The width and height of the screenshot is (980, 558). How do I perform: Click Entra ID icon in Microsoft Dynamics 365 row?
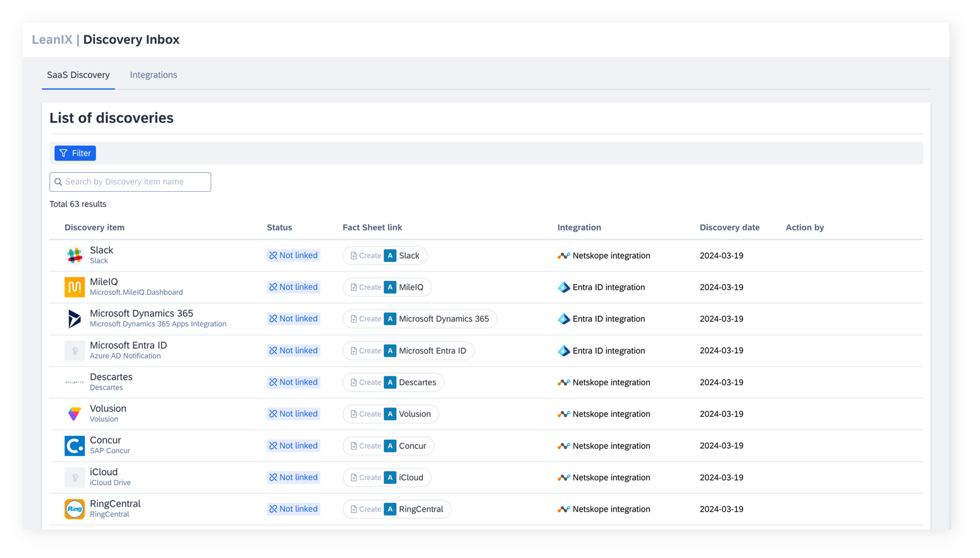[x=563, y=319]
